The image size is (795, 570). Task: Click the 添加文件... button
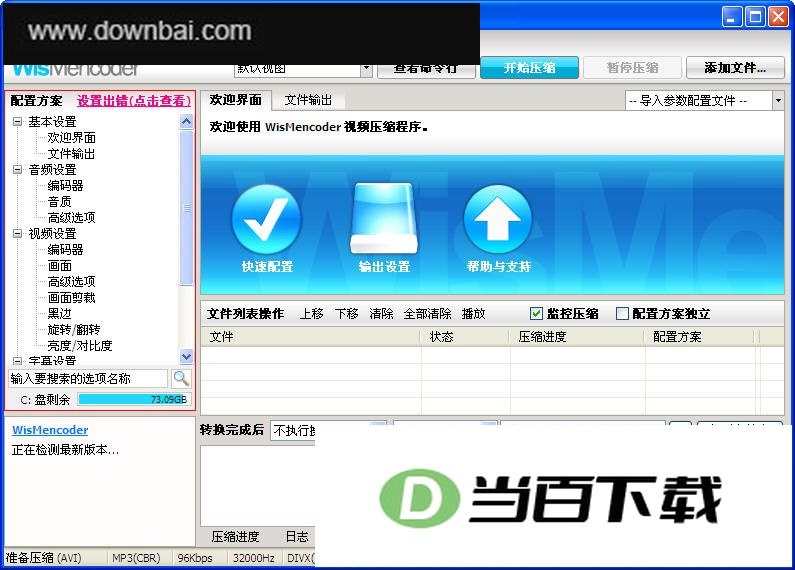735,67
